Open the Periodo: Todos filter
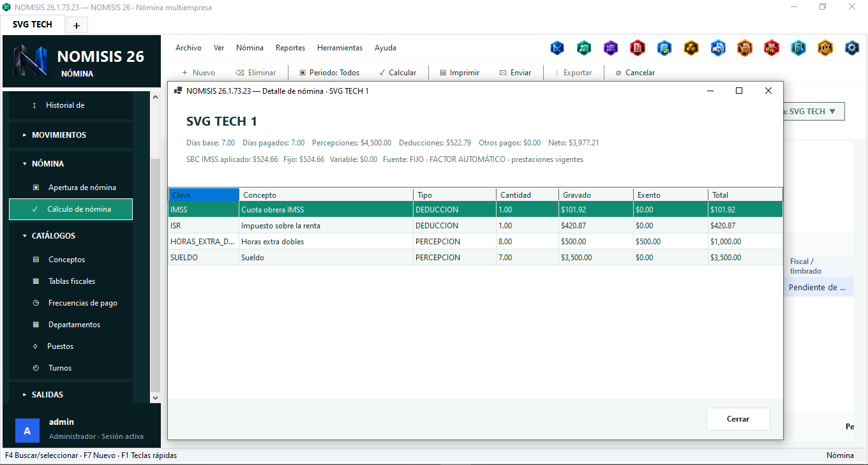The height and width of the screenshot is (465, 868). [x=329, y=73]
